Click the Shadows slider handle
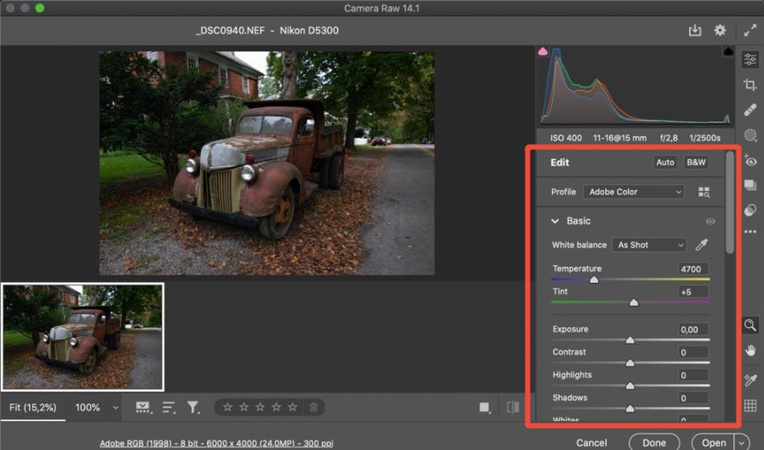The image size is (764, 450). click(630, 409)
